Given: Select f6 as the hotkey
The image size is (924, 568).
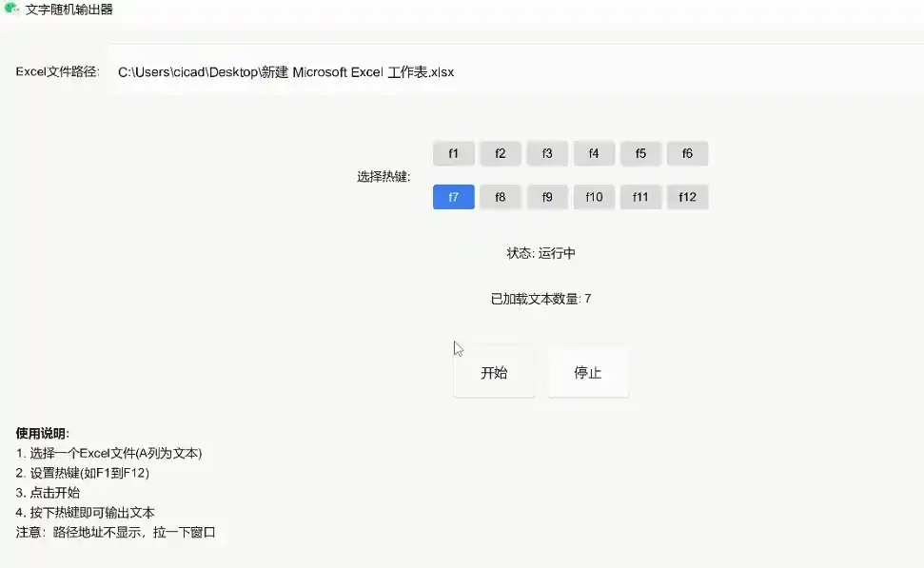Looking at the screenshot, I should pyautogui.click(x=687, y=153).
